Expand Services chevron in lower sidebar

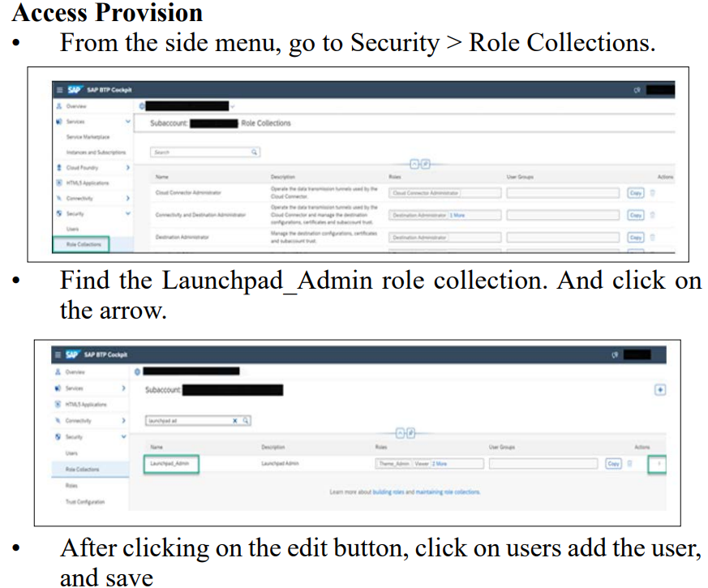pos(123,388)
